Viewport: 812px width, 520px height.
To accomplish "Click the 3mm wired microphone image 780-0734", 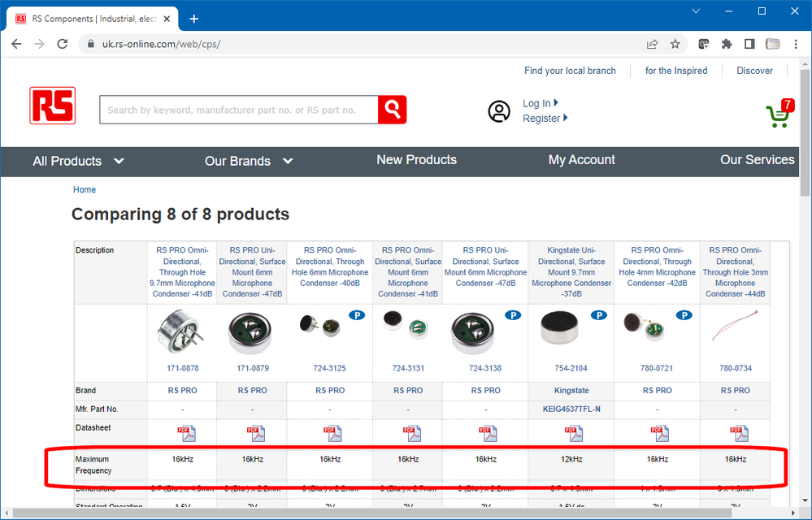I will point(735,326).
